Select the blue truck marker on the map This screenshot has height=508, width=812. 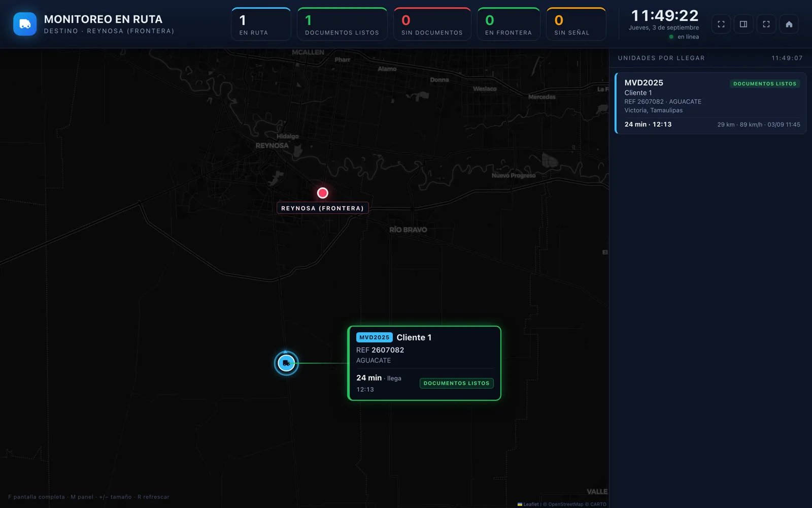pos(286,363)
